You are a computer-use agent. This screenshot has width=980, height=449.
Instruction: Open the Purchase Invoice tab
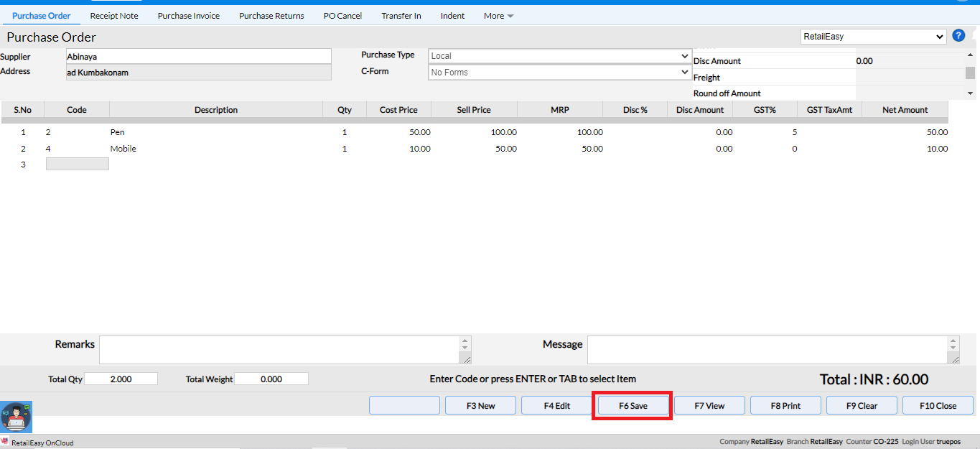point(189,16)
